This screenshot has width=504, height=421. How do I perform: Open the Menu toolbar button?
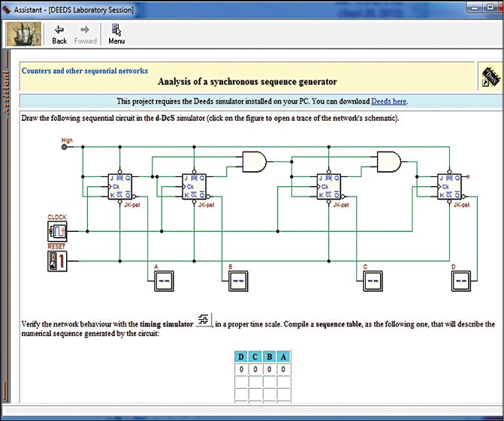(x=116, y=34)
